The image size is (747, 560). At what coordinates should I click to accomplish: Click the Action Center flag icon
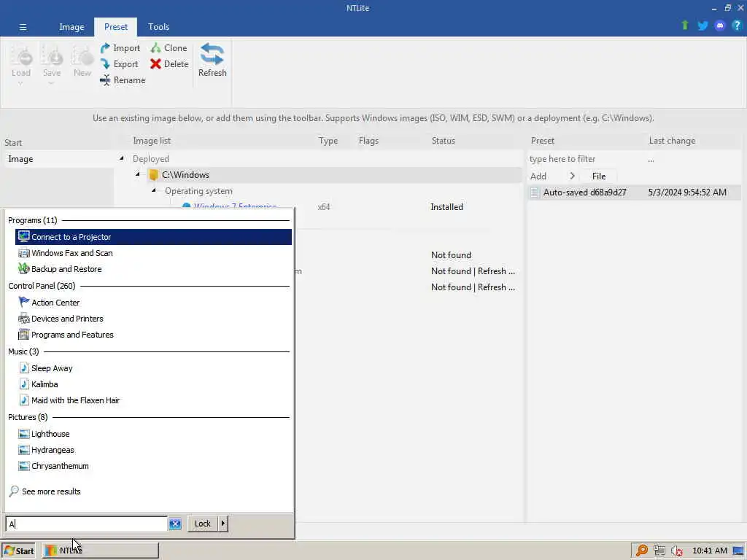[x=24, y=302]
